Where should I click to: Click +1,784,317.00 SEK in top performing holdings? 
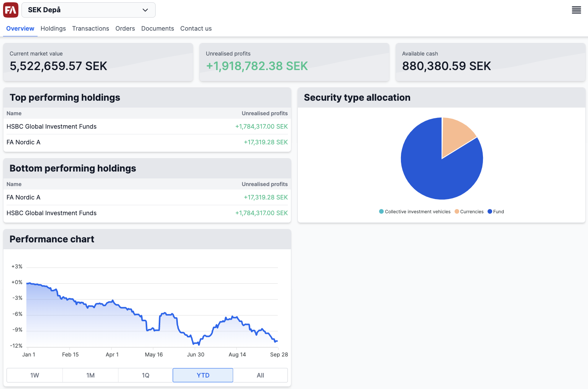point(261,127)
